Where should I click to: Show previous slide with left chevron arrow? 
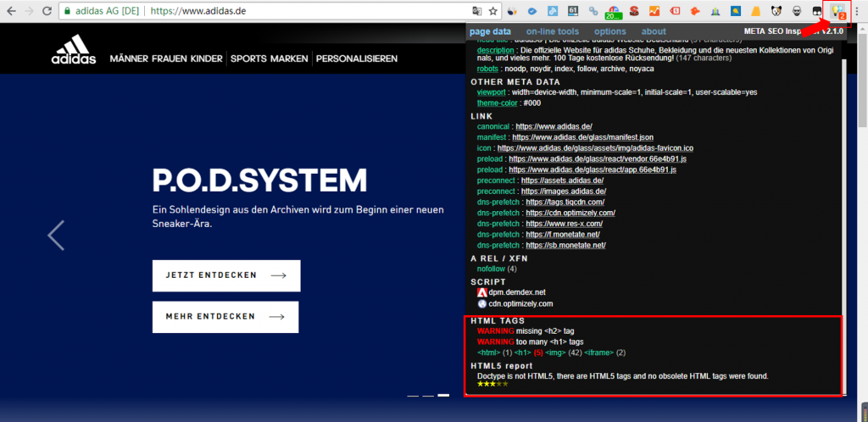point(56,235)
